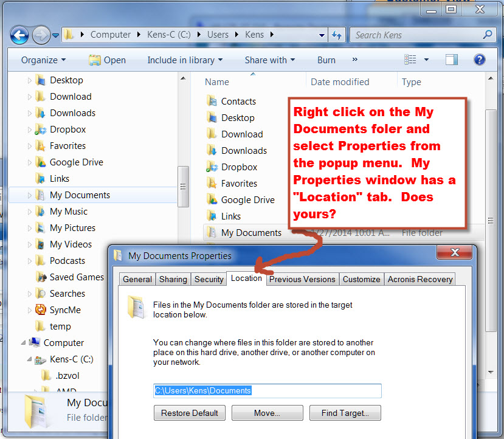Open the Include in library dropdown

point(184,59)
